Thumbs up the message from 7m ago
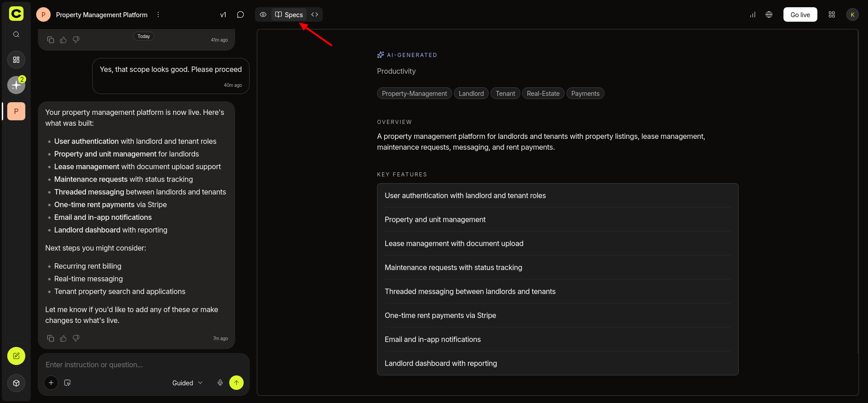The height and width of the screenshot is (403, 868). (63, 338)
